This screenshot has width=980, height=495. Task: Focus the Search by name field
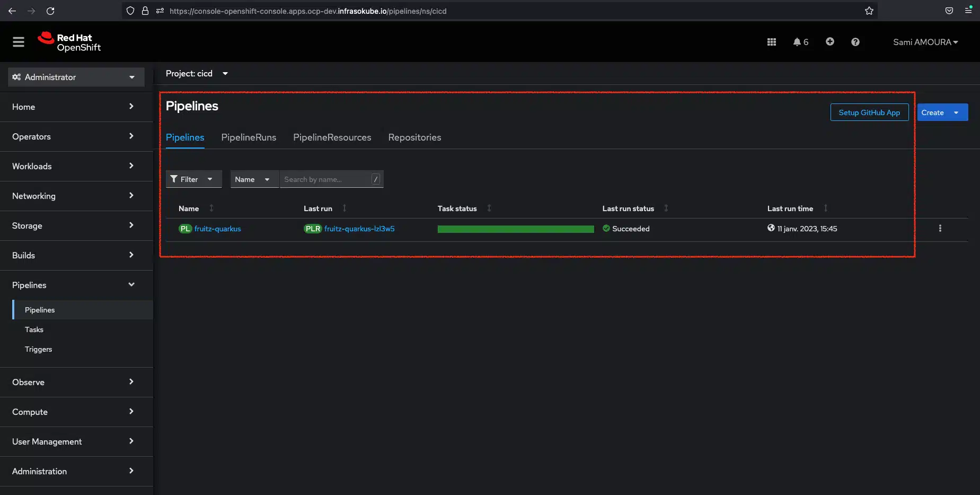pos(331,179)
